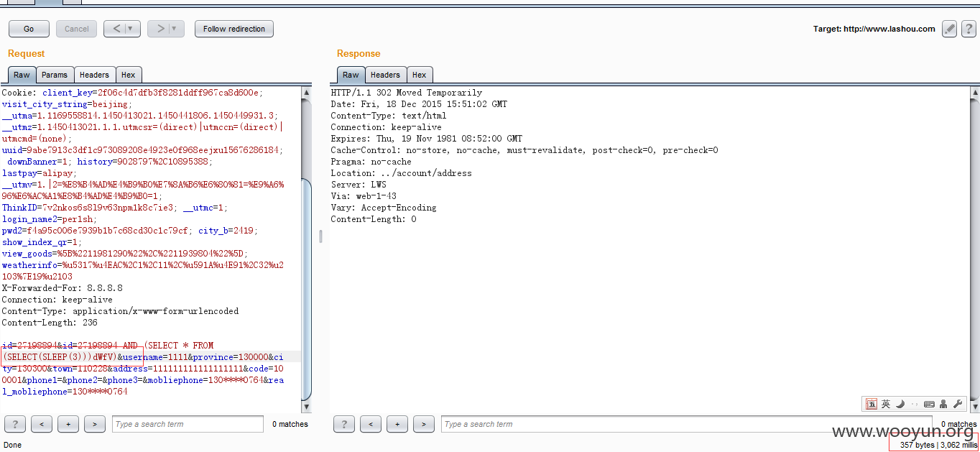The width and height of the screenshot is (980, 452).
Task: Open IME settings via wrench icon
Action: 958,404
